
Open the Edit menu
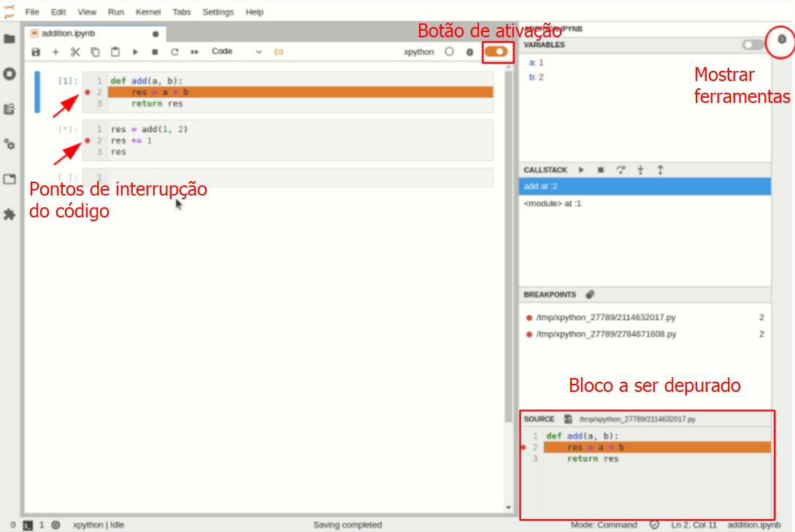(x=58, y=12)
